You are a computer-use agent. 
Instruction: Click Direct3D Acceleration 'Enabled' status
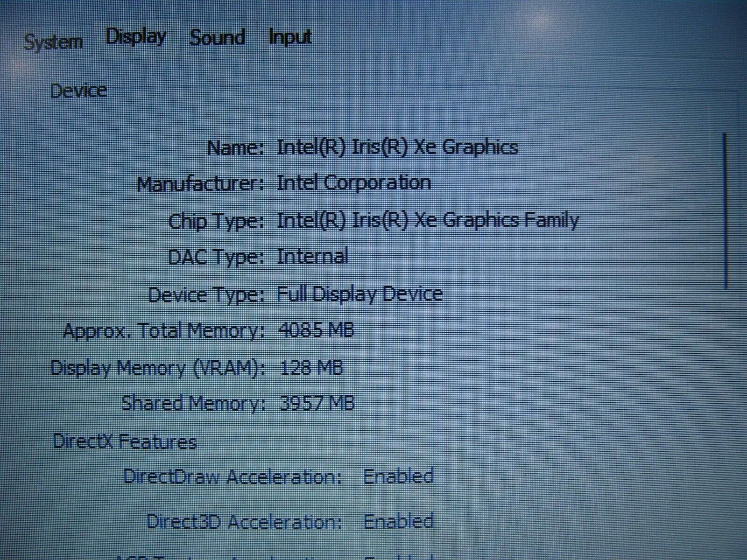[x=398, y=521]
